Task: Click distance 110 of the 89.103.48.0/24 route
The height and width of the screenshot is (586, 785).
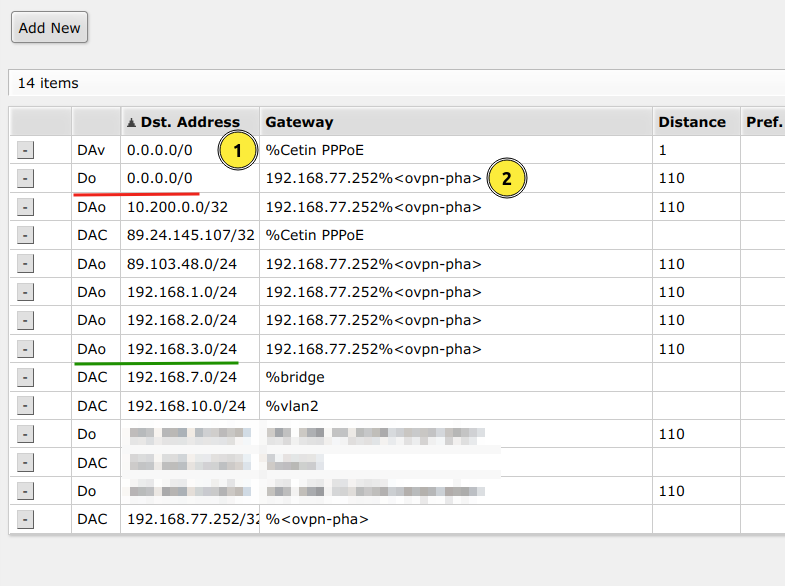Action: tap(671, 264)
